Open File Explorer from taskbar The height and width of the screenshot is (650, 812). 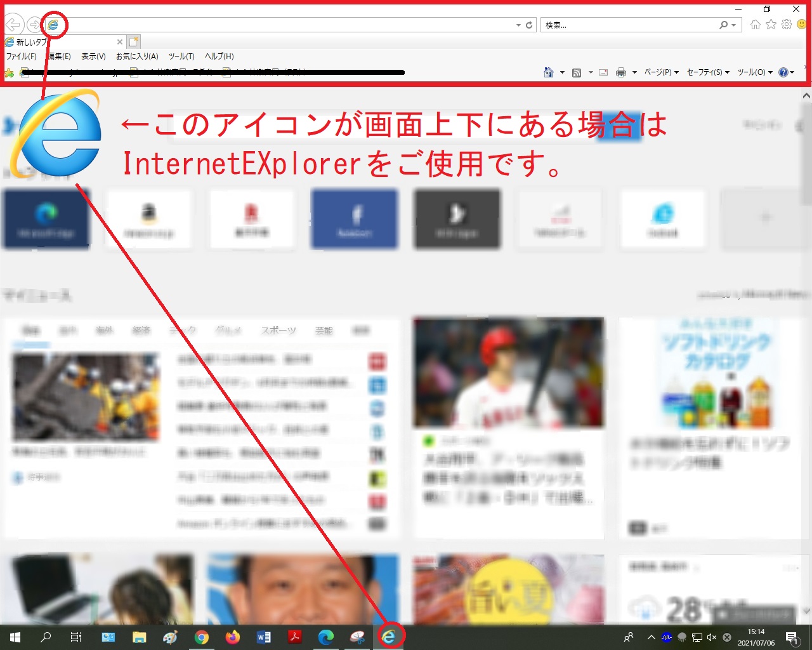tap(140, 637)
